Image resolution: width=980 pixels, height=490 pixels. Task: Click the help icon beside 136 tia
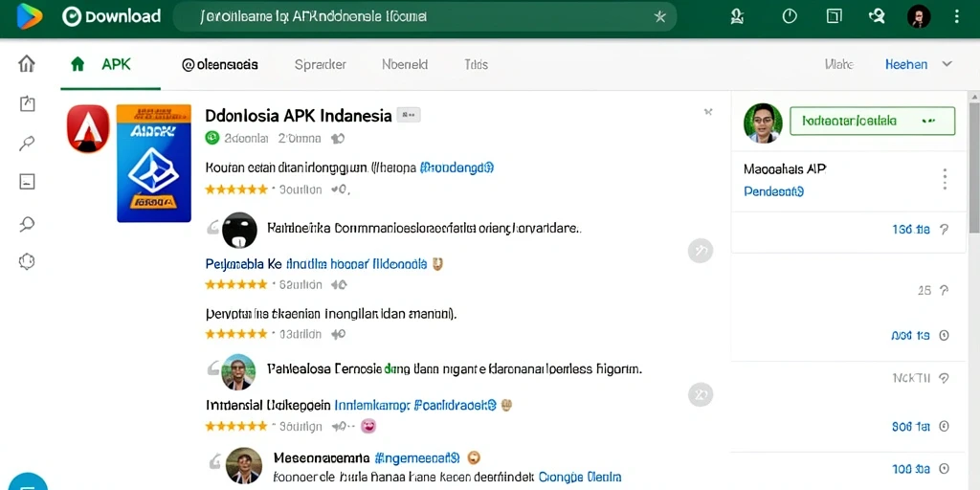[x=945, y=230]
